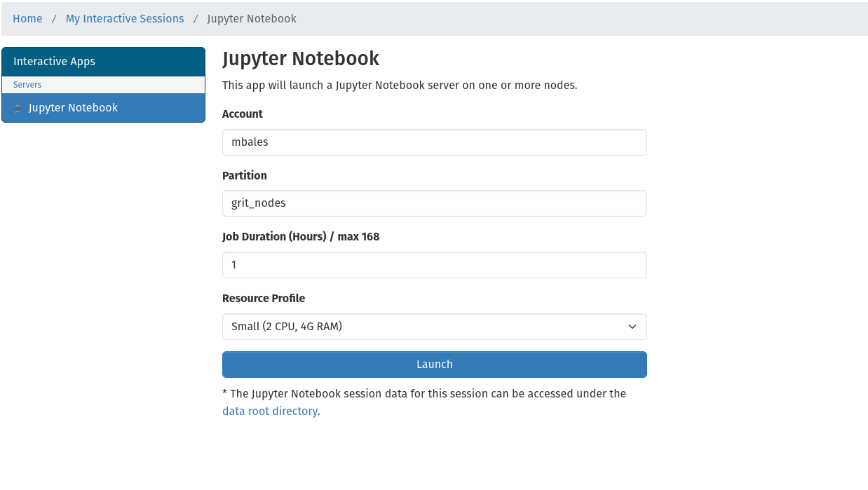Open the Resource Profile dropdown showing Small
This screenshot has height=490, width=868.
434,327
